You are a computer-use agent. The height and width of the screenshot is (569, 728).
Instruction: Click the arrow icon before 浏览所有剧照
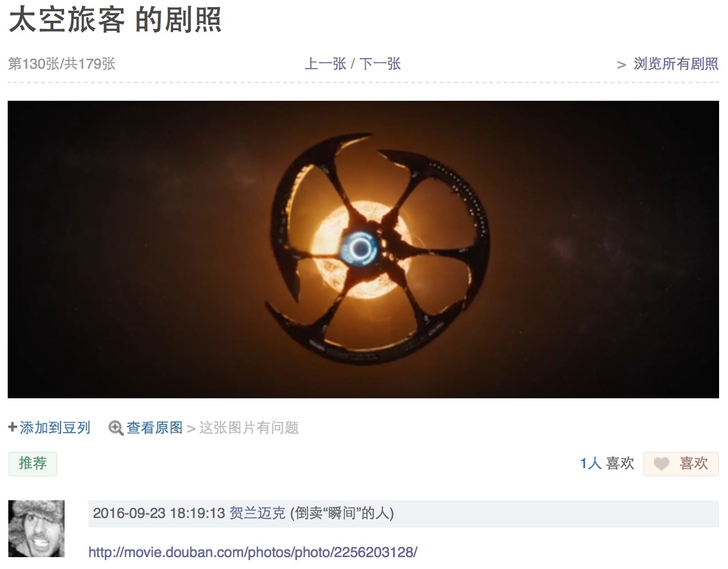(621, 65)
